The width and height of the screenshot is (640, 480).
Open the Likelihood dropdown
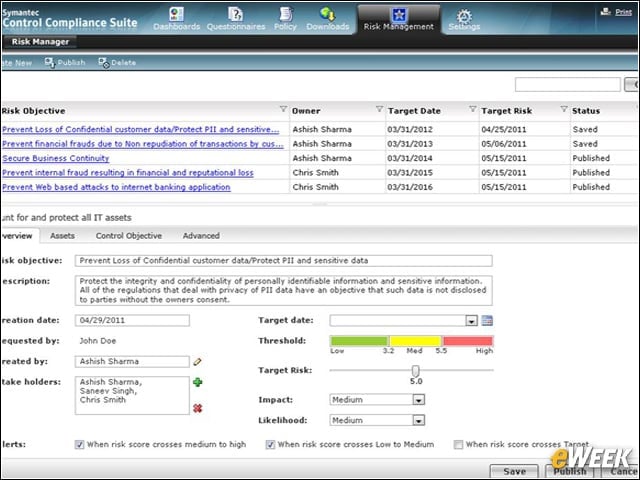point(419,420)
